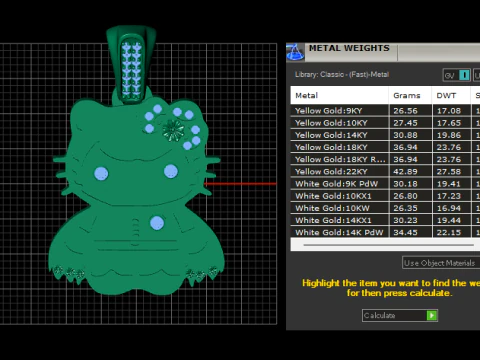Select the pendant's left eye gem
This screenshot has height=360, width=480.
(x=101, y=174)
